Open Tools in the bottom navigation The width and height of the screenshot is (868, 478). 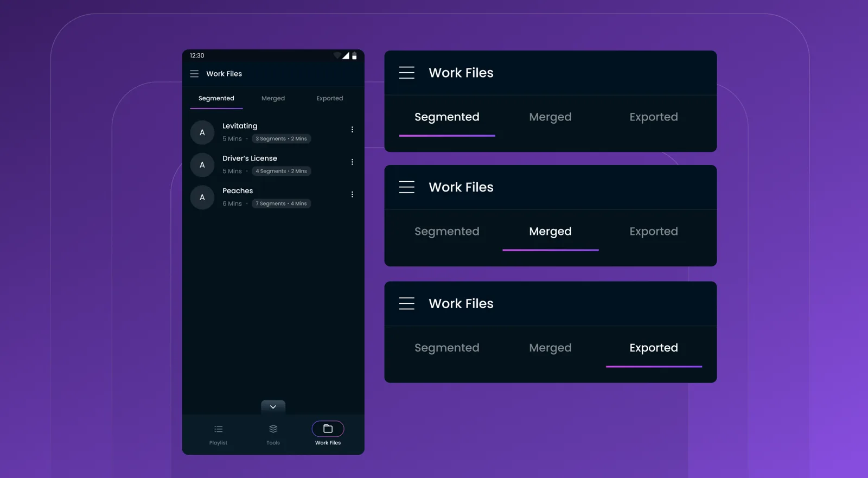pos(273,435)
